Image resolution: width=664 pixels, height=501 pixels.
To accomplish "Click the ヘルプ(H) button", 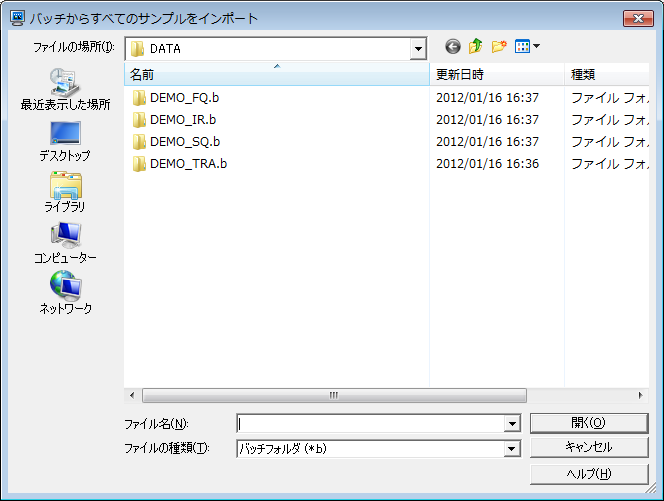I will tap(589, 473).
